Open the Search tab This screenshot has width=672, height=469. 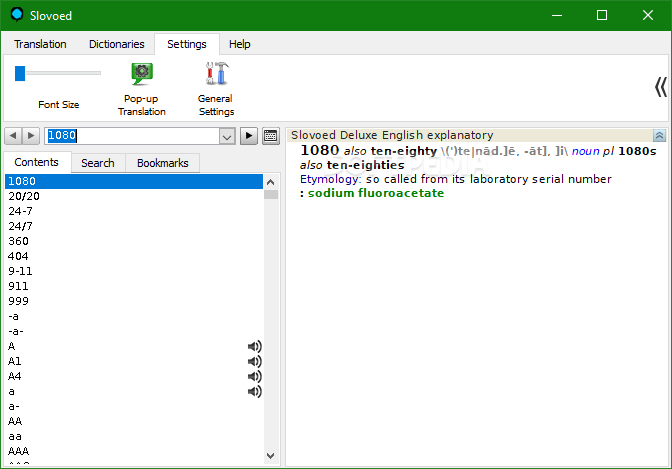click(x=98, y=163)
